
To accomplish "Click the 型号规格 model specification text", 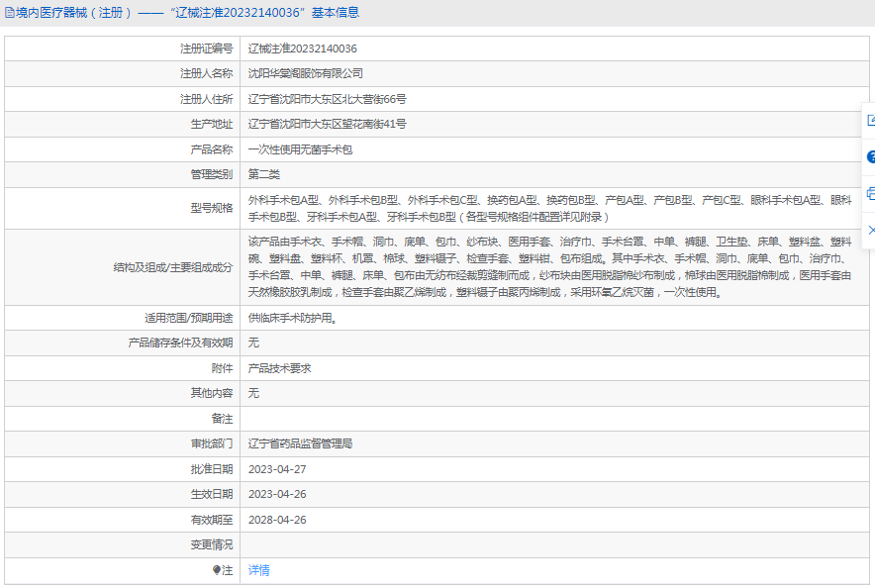I will click(x=549, y=208).
